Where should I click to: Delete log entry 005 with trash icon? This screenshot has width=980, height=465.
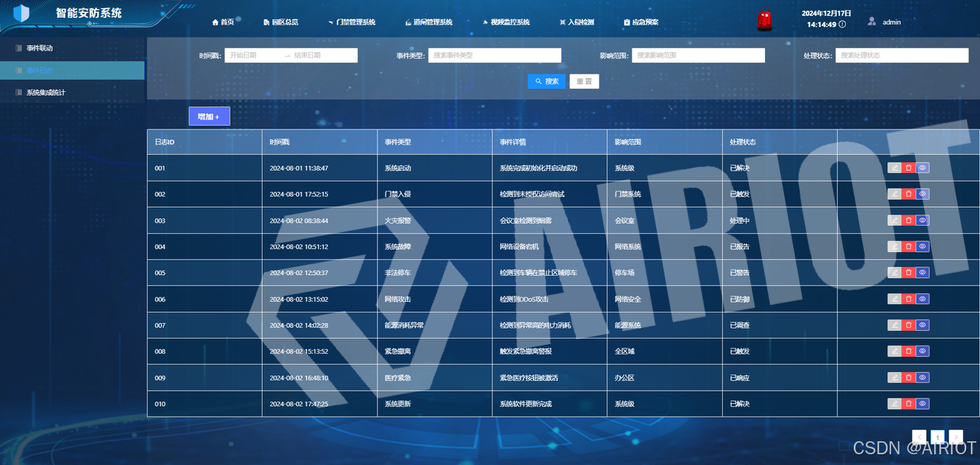tap(908, 273)
